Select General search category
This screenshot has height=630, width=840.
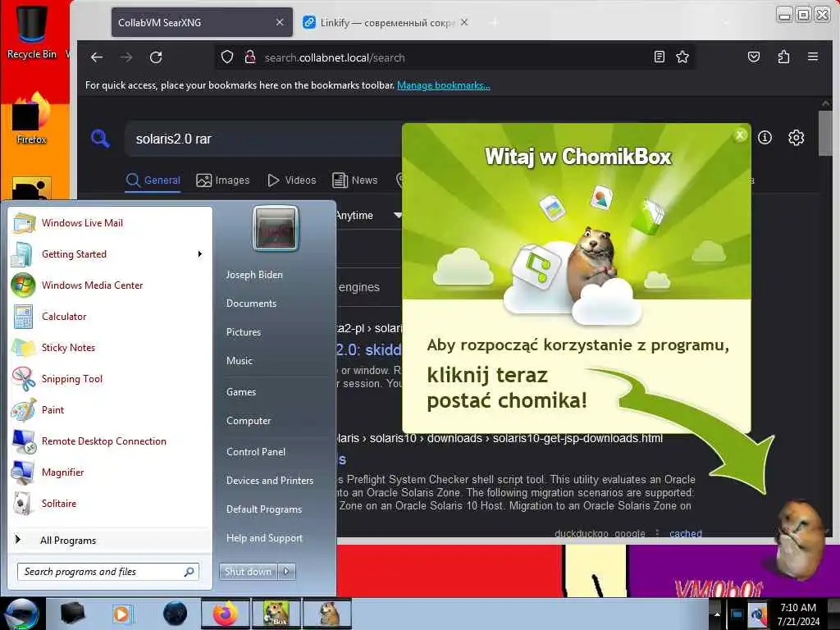[x=153, y=180]
